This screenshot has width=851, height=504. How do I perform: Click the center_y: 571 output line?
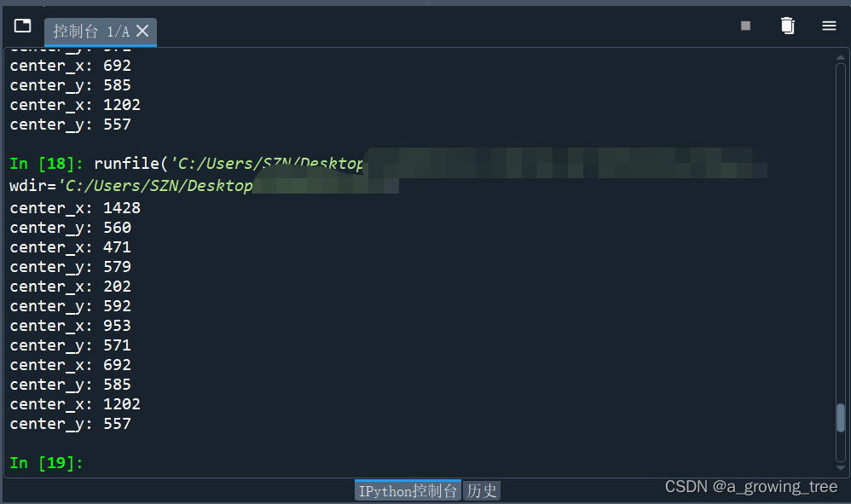coord(71,345)
